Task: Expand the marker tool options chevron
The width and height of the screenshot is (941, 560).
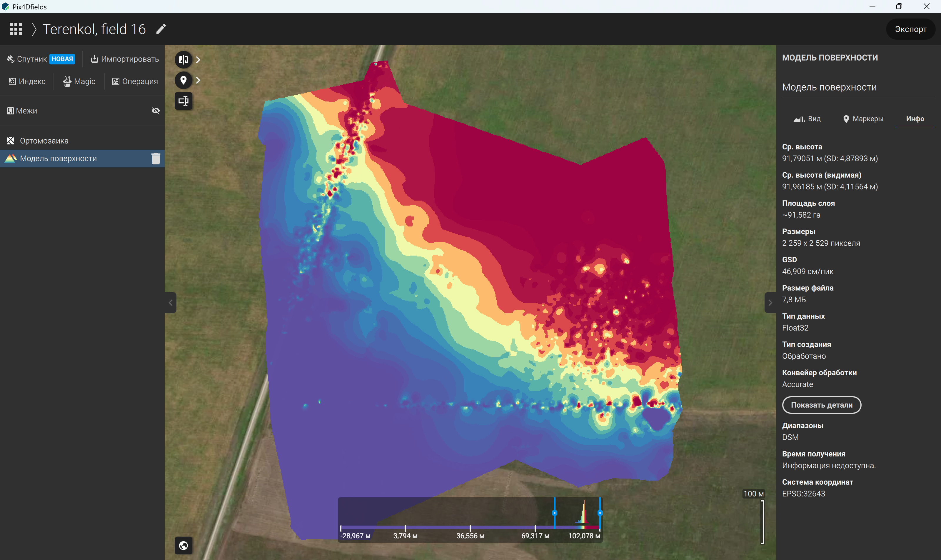Action: point(198,80)
